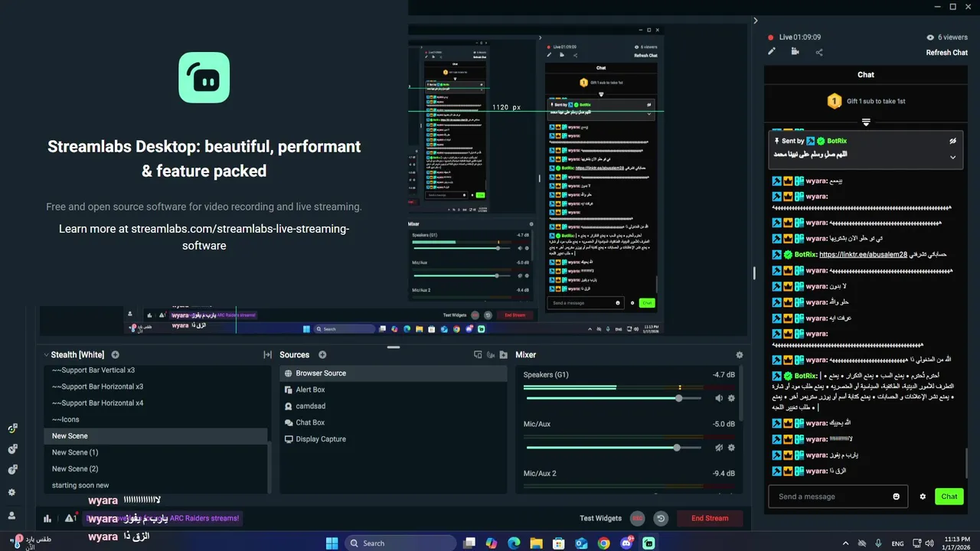980x551 pixels.
Task: Open Google Chrome from the taskbar
Action: coord(604,543)
